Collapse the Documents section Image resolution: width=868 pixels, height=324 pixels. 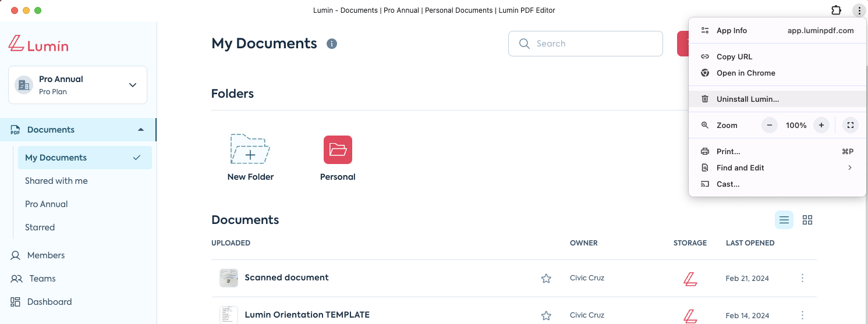point(141,130)
